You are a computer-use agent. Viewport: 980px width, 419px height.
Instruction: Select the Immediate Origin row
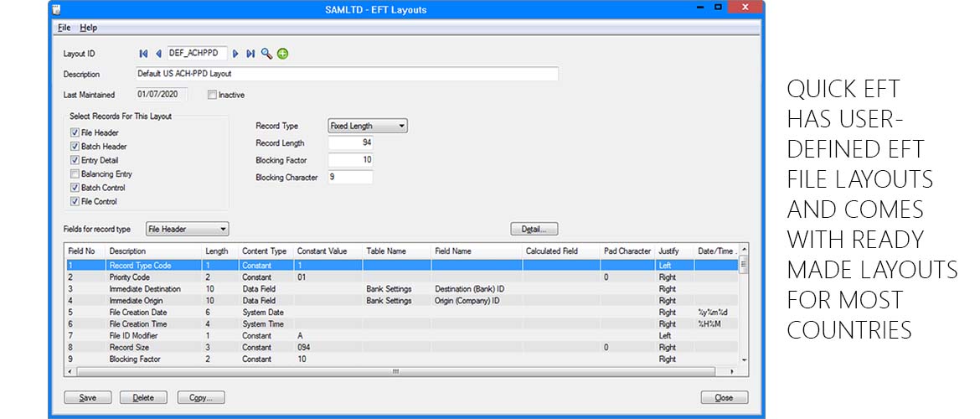[402, 300]
